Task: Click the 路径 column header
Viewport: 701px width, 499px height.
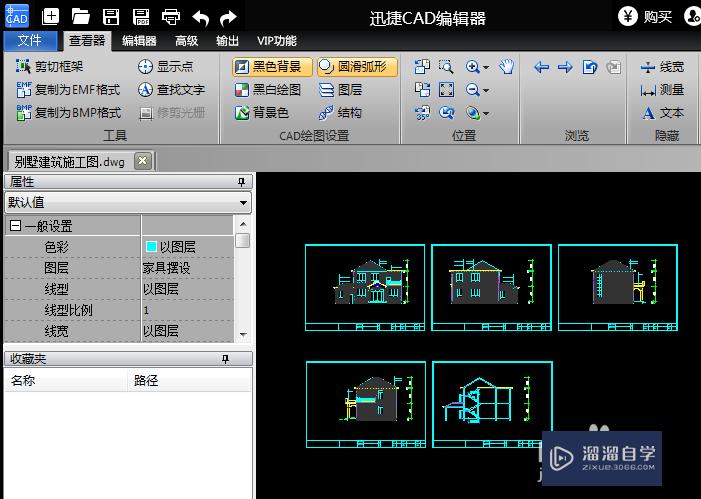Action: (x=190, y=381)
